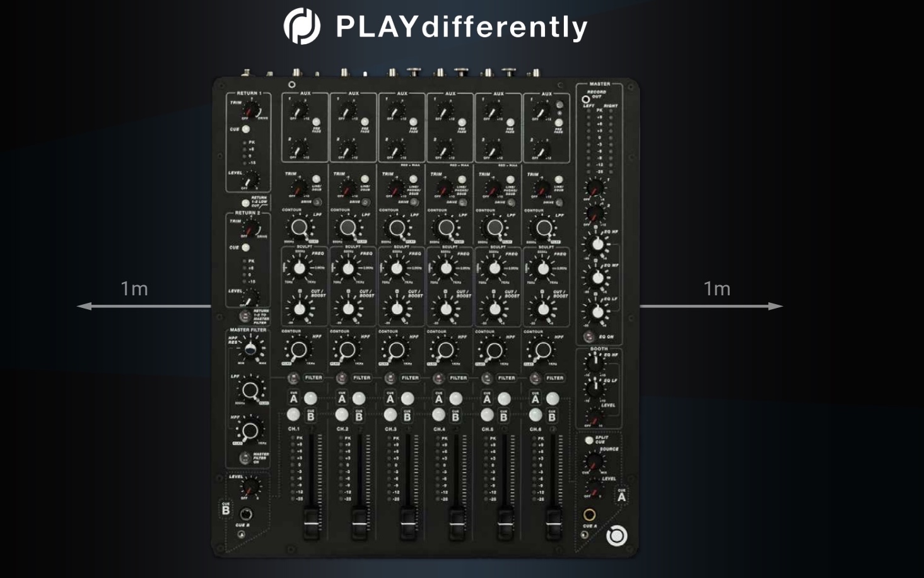
Task: Click the Master Filter LPF knob
Action: [250, 391]
